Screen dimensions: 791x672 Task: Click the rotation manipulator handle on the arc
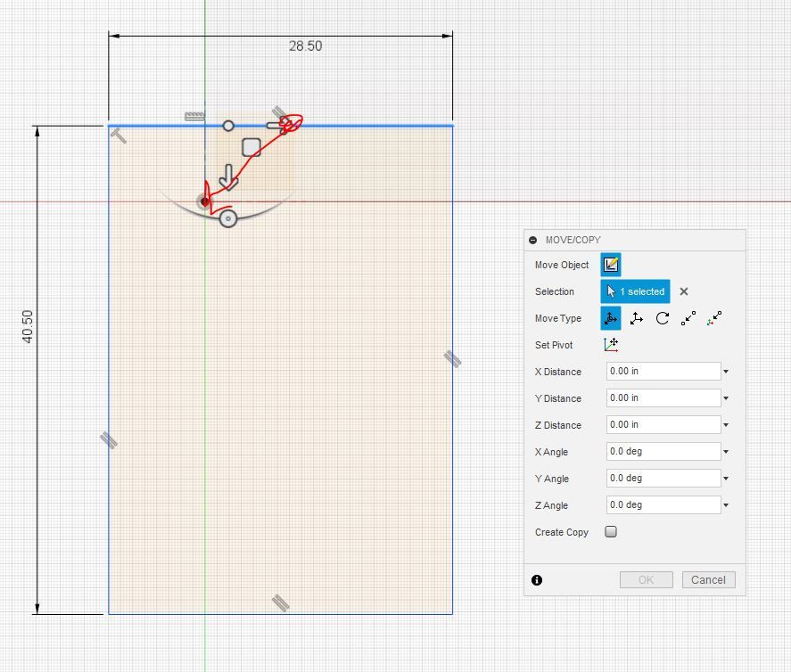[228, 218]
